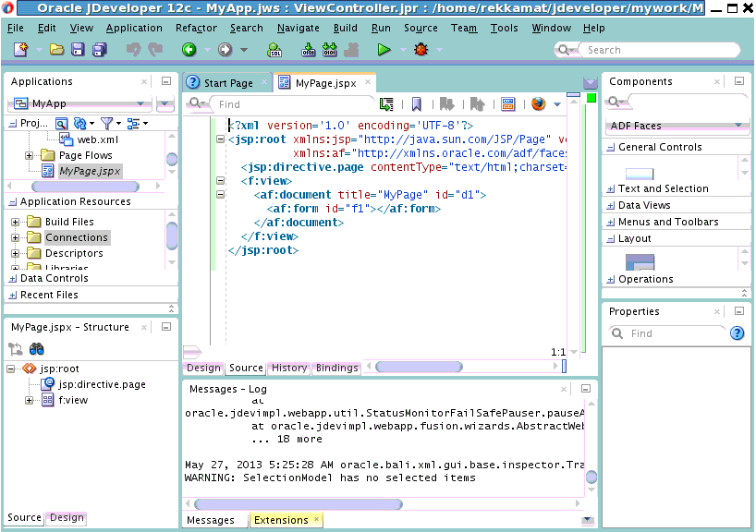Open the SQL worksheet icon
This screenshot has height=532, width=756.
pyautogui.click(x=274, y=49)
